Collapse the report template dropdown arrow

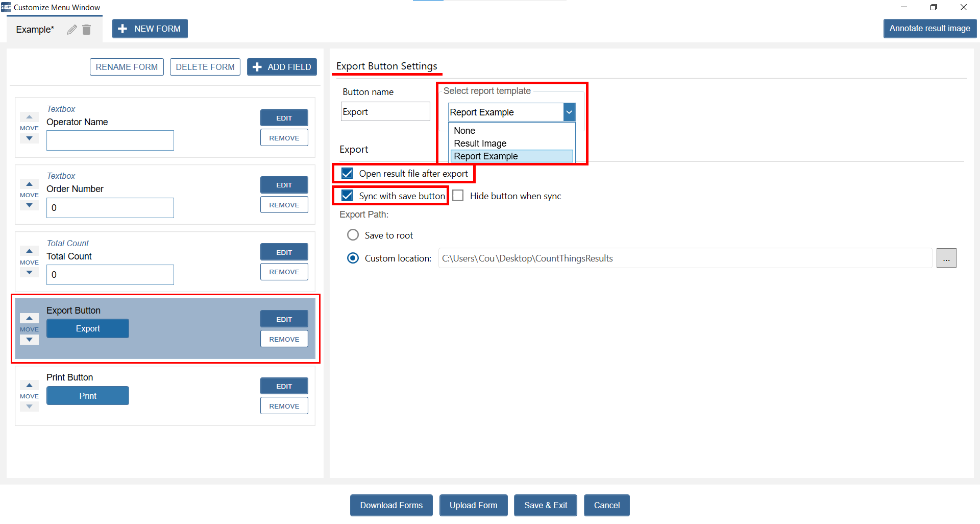pyautogui.click(x=569, y=112)
